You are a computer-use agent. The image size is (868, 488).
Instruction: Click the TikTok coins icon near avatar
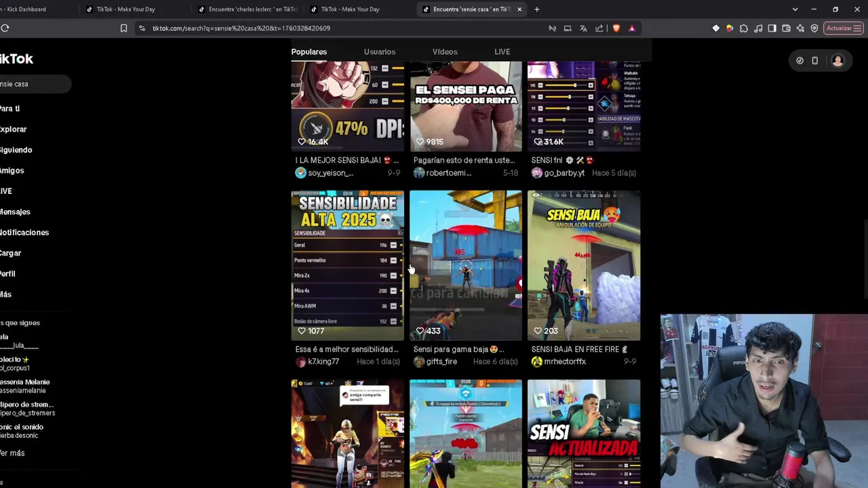[x=800, y=60]
